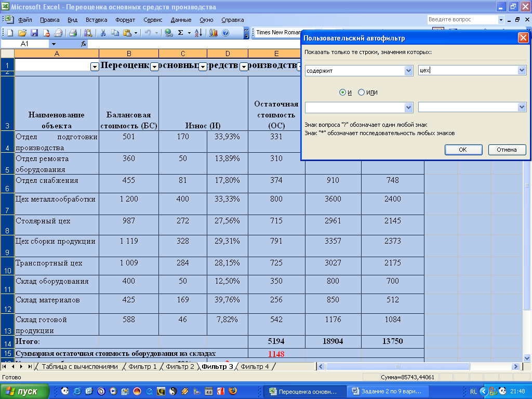Click the "Отмена" button

tap(507, 150)
